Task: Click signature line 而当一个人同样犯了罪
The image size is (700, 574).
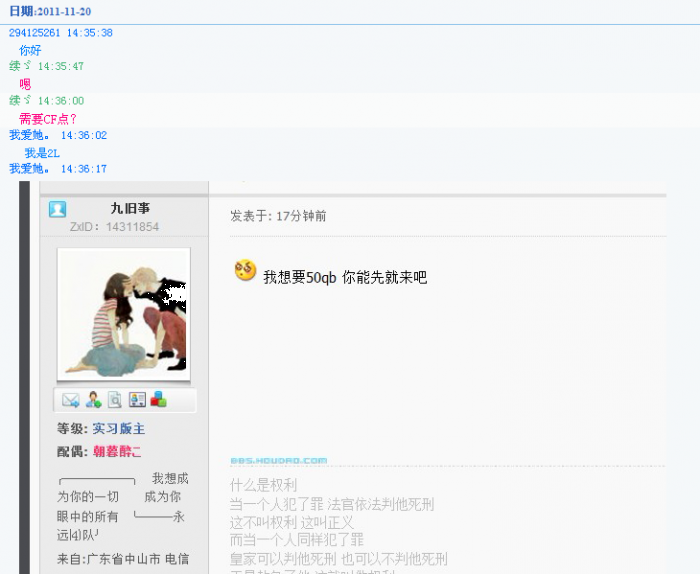Action: [x=297, y=540]
